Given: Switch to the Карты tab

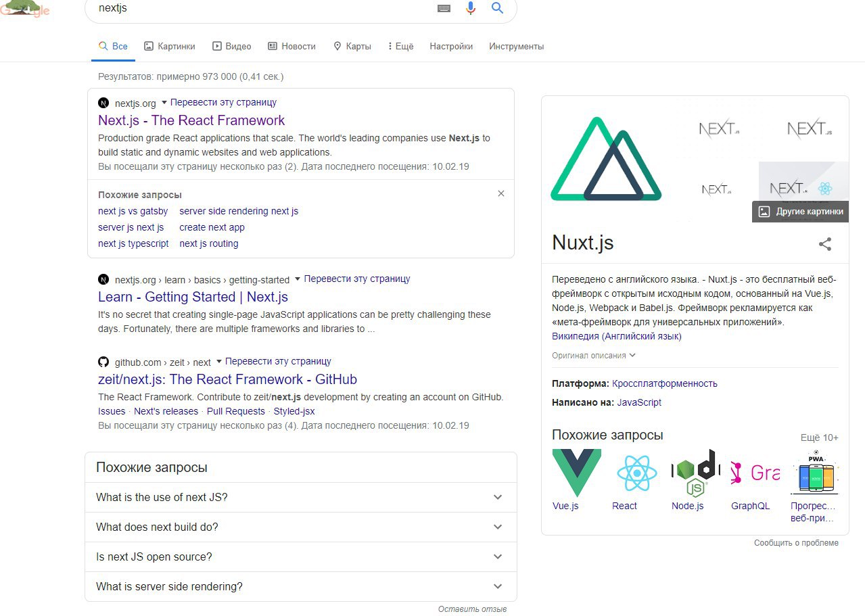Looking at the screenshot, I should [352, 46].
